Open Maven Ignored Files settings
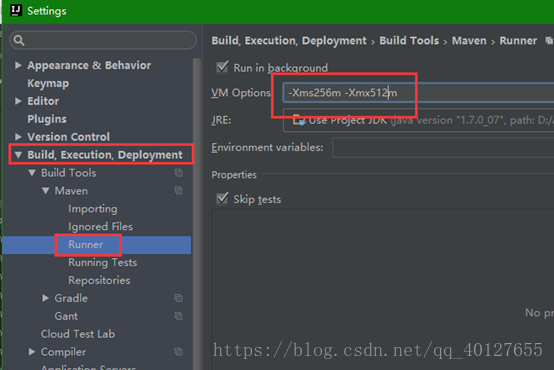 [x=100, y=227]
